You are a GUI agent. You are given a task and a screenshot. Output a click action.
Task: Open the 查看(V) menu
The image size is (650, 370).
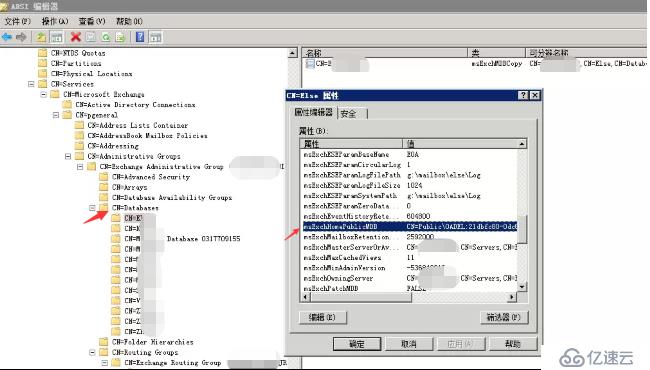tap(92, 21)
